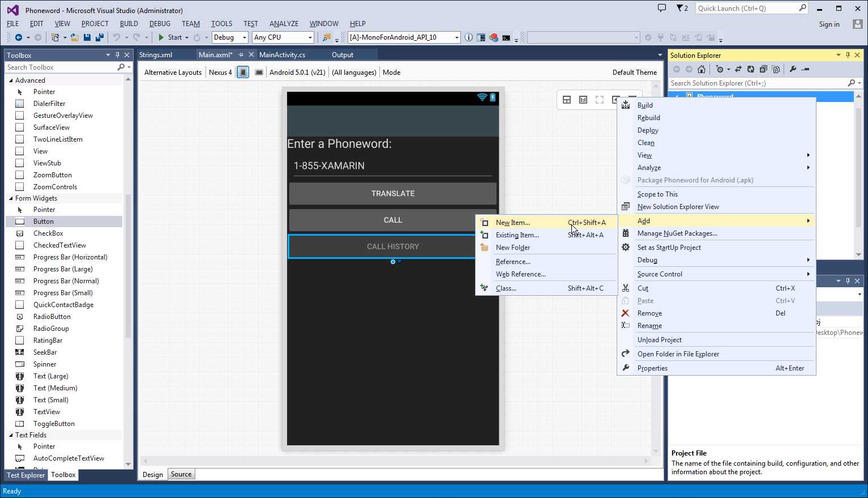Toggle auto-hide pin on Toolbox panel
Screen dimensions: 868x498
(x=117, y=55)
